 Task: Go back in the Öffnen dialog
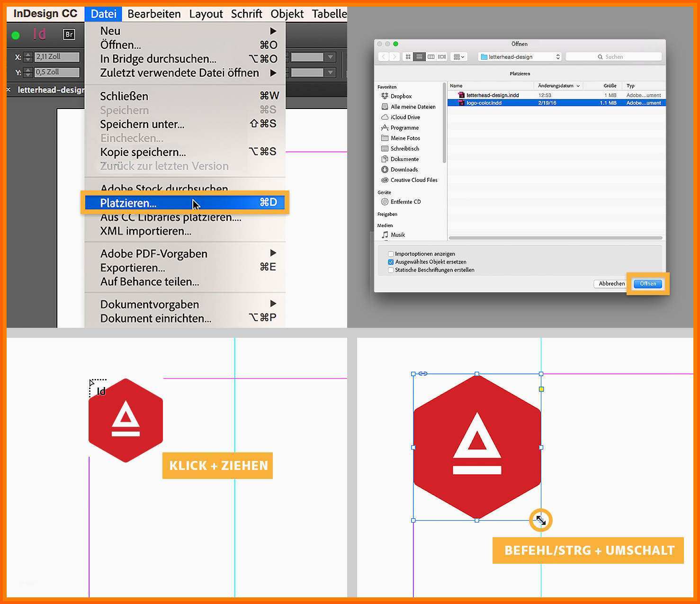384,57
